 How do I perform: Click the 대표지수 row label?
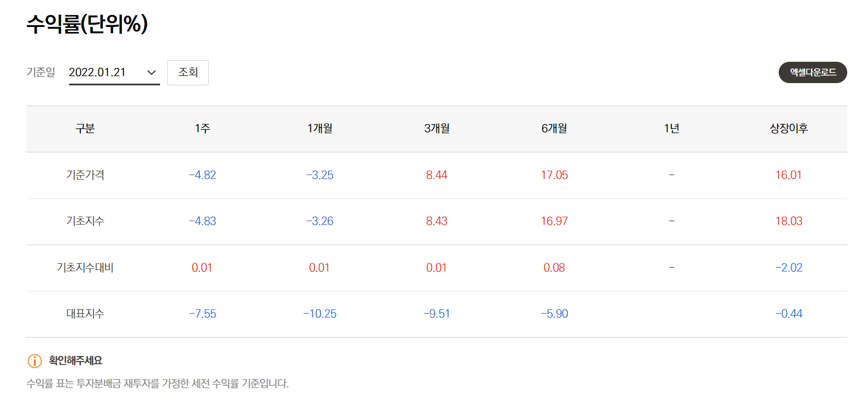pos(85,314)
